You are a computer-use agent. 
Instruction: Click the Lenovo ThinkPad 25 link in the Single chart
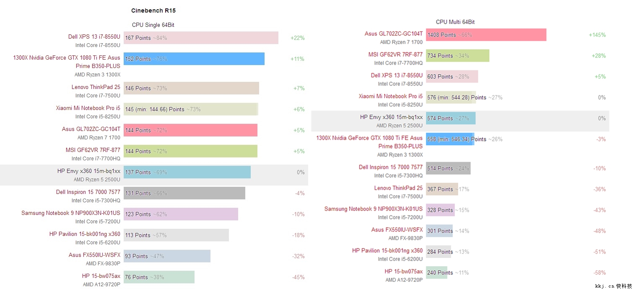(x=96, y=87)
